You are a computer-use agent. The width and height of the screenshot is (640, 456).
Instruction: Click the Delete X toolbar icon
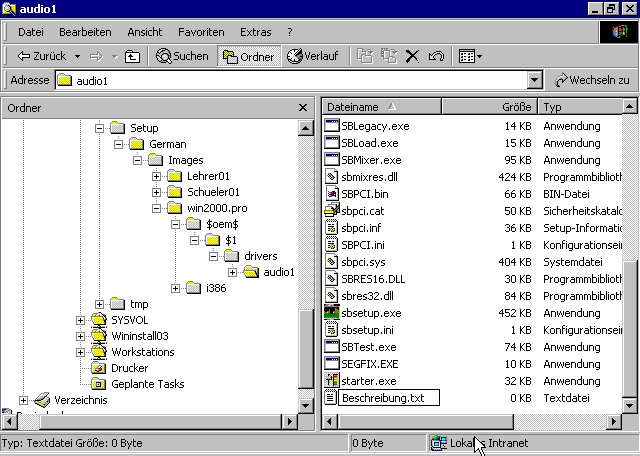click(x=413, y=56)
